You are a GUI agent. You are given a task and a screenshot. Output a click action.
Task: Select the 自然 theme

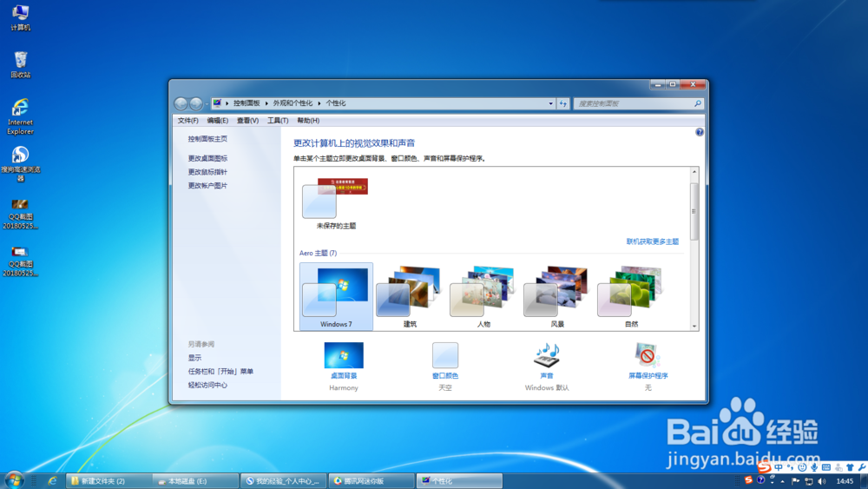pyautogui.click(x=631, y=296)
